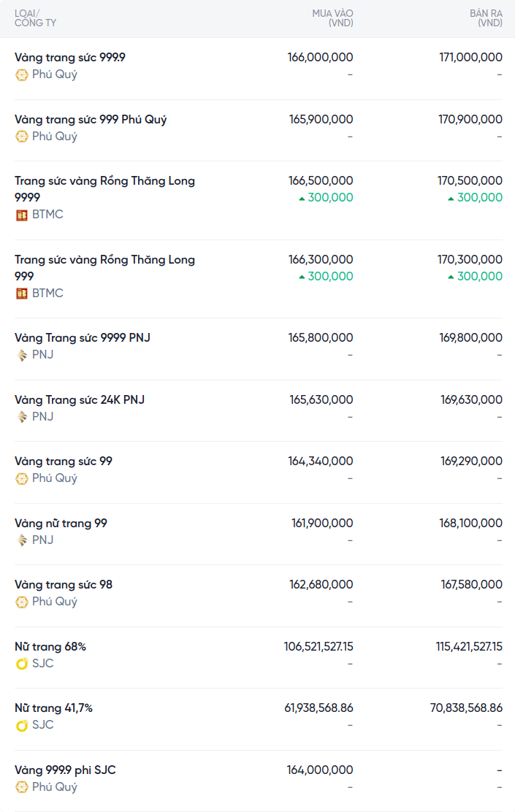The width and height of the screenshot is (515, 812).
Task: Click the Loại/Công ty column header
Action: (x=35, y=18)
